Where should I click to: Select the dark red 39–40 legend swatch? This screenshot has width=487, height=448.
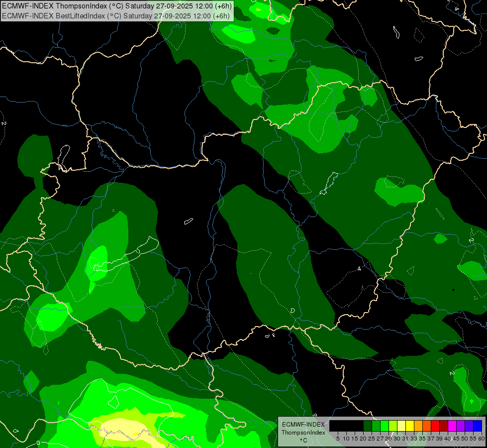pyautogui.click(x=444, y=426)
